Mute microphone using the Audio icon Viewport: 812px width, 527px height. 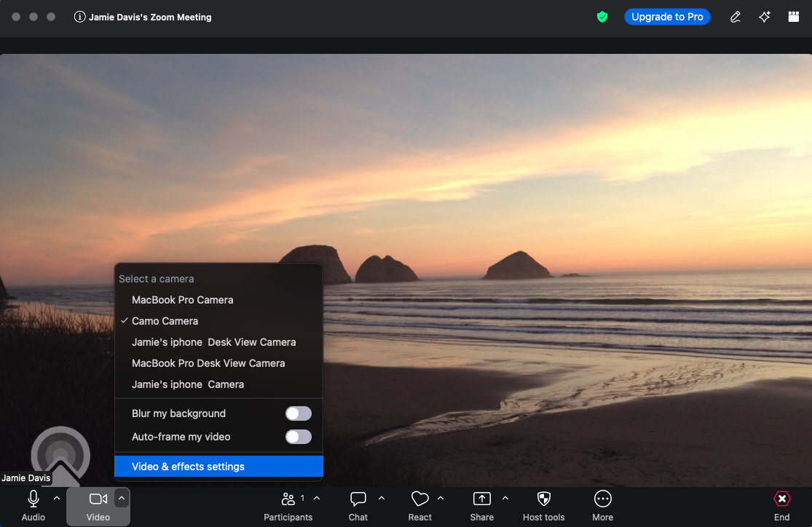(x=33, y=499)
